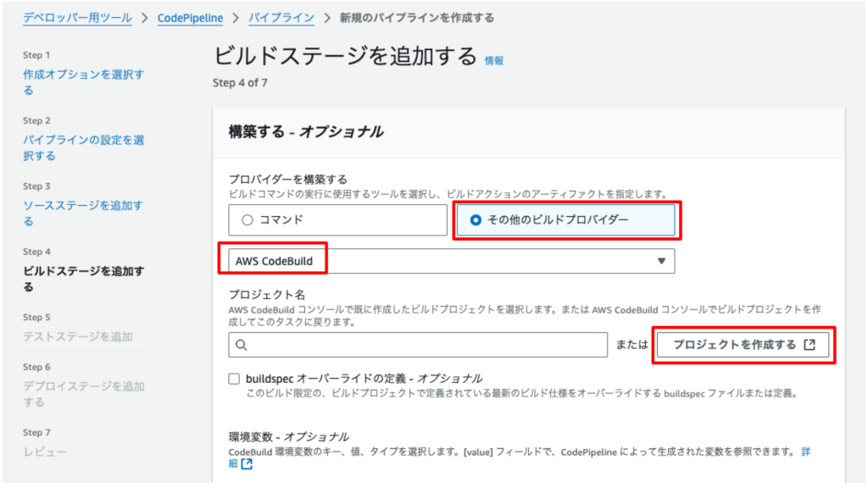Expand the build provider selection list

point(449,261)
